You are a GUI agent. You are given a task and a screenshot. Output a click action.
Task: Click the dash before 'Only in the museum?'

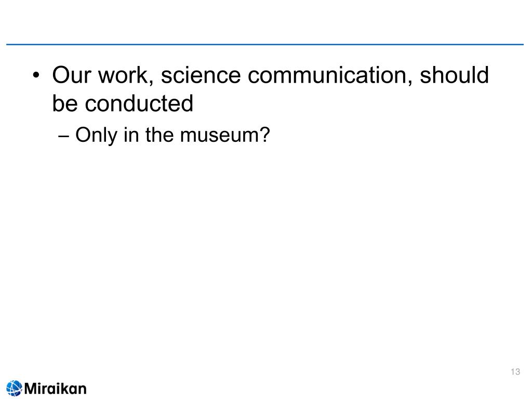click(x=63, y=137)
